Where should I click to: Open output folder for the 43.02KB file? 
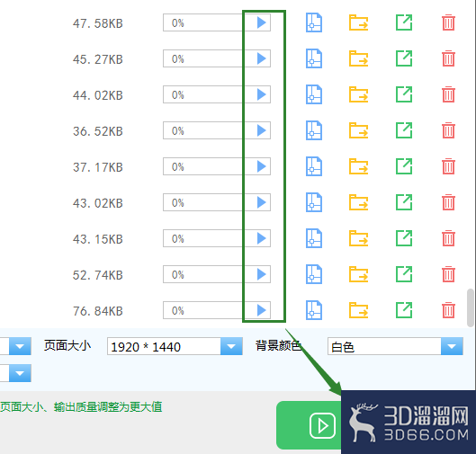point(358,202)
